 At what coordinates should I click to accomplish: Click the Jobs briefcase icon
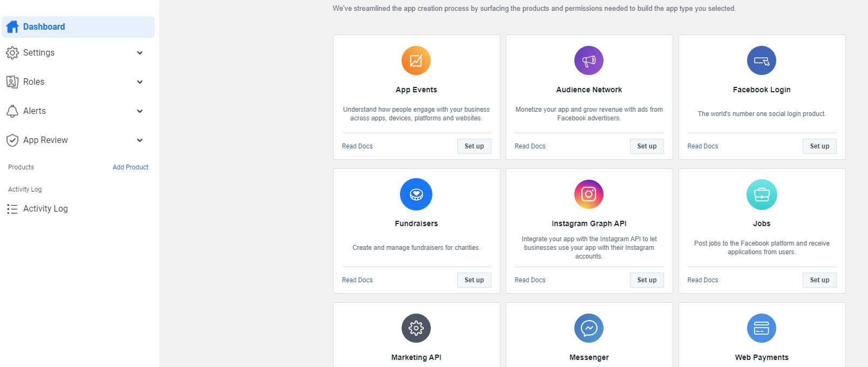(x=761, y=194)
